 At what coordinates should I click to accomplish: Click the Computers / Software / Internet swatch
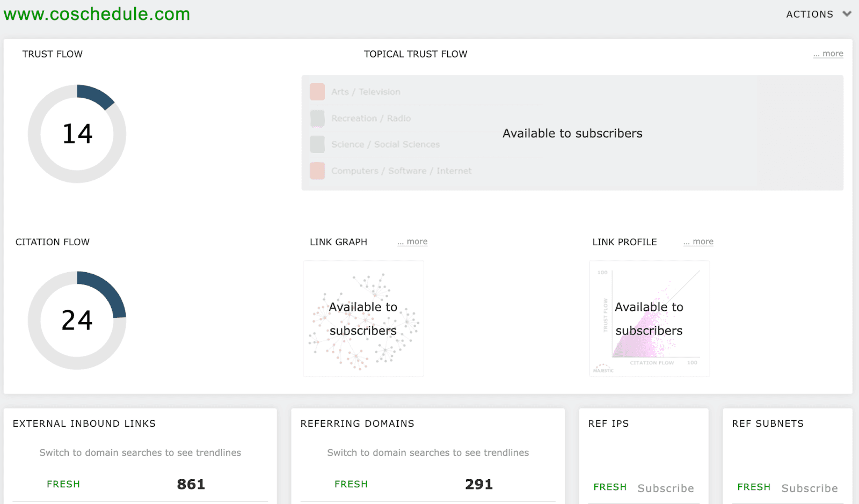[x=317, y=171]
